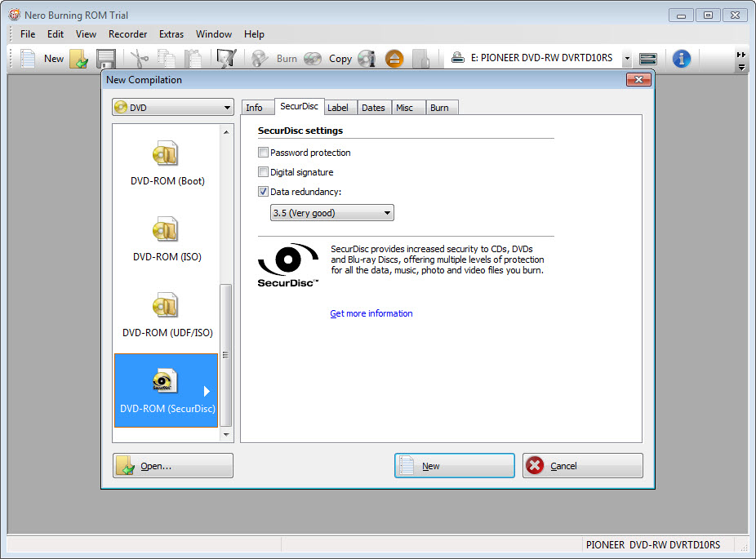Image resolution: width=756 pixels, height=559 pixels.
Task: Open the DVD compilation type dropdown
Action: (x=228, y=107)
